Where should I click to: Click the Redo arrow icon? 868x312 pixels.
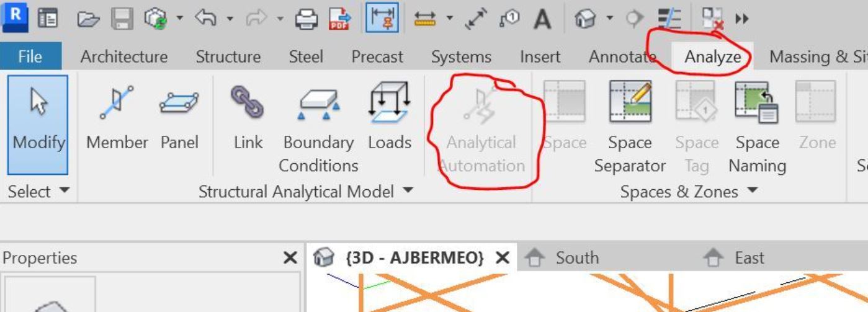(x=256, y=19)
